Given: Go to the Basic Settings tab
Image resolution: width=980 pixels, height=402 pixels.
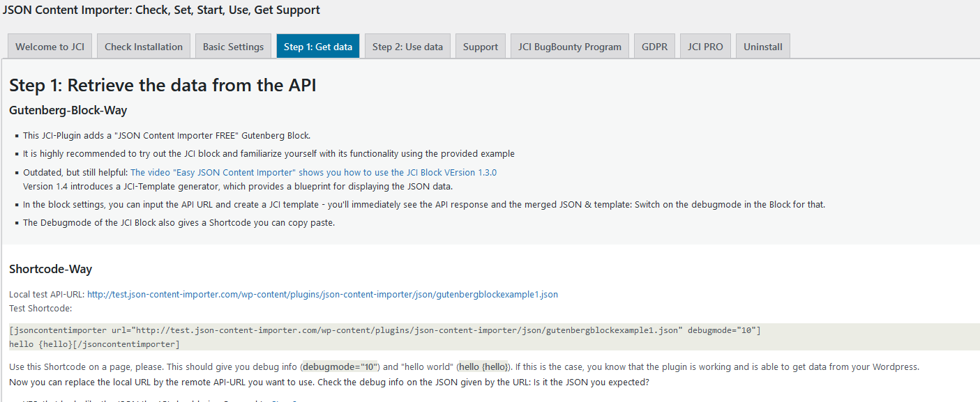Looking at the screenshot, I should point(233,47).
